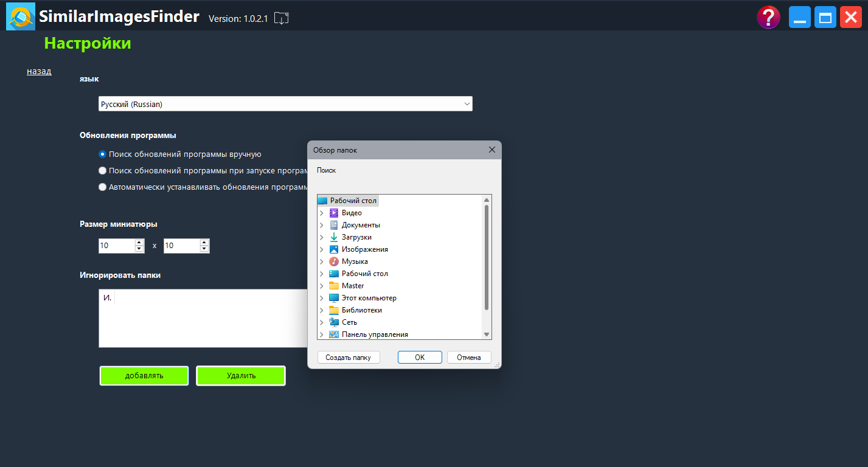Click the folder tree scroll-up arrow
This screenshot has width=868, height=467.
click(x=487, y=199)
